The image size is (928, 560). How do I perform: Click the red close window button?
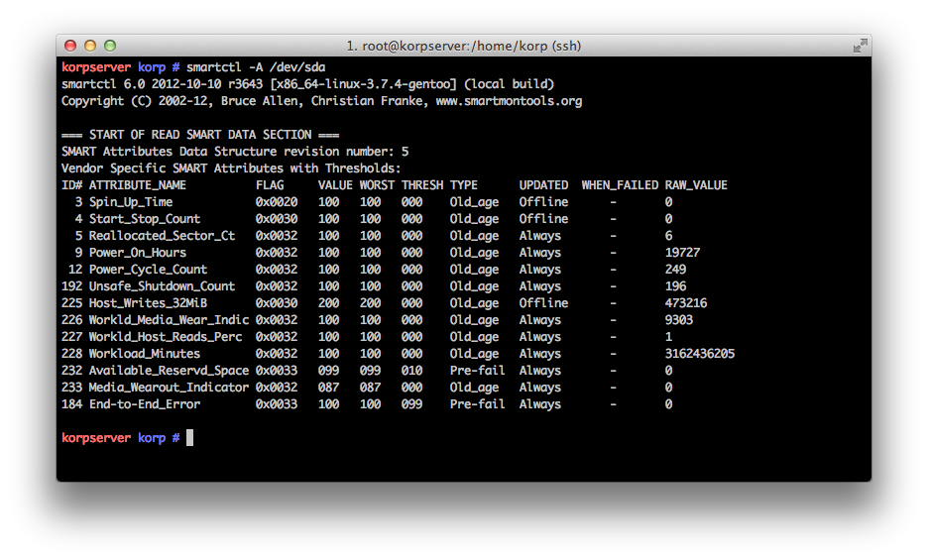(x=70, y=46)
